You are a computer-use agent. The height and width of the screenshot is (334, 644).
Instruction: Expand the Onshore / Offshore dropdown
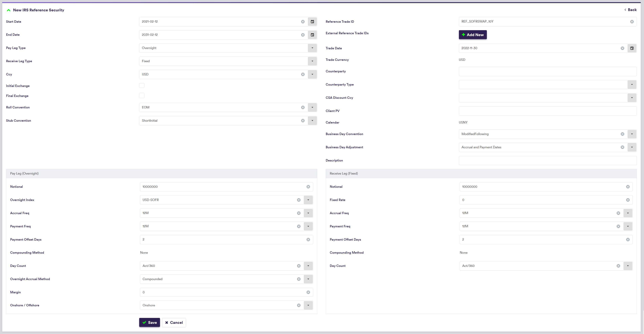[308, 305]
